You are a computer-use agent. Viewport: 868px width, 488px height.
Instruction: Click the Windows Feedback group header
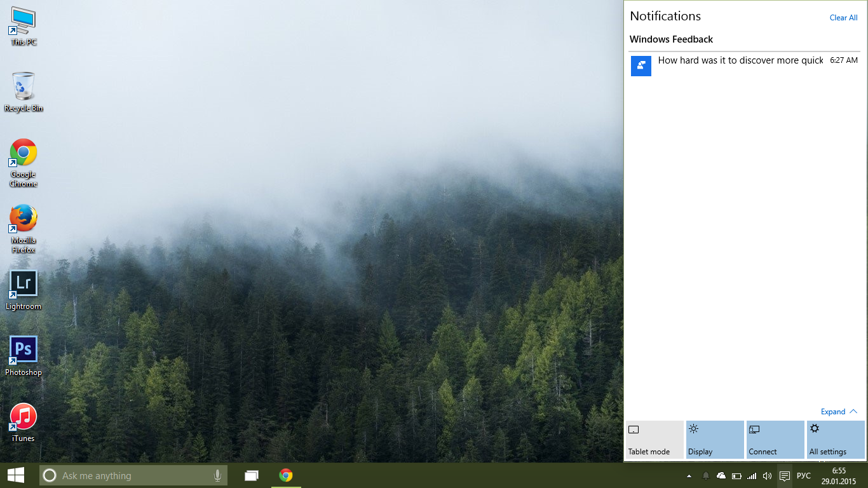[x=671, y=39]
